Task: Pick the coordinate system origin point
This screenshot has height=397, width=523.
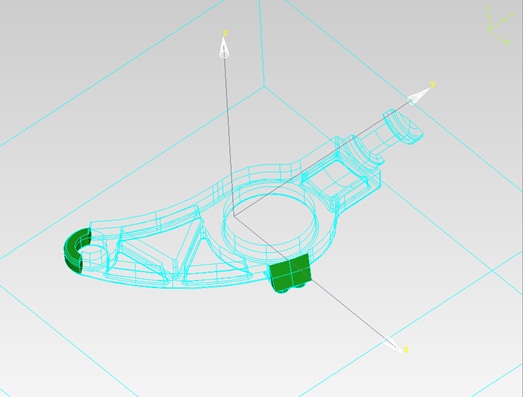Action: (x=234, y=216)
